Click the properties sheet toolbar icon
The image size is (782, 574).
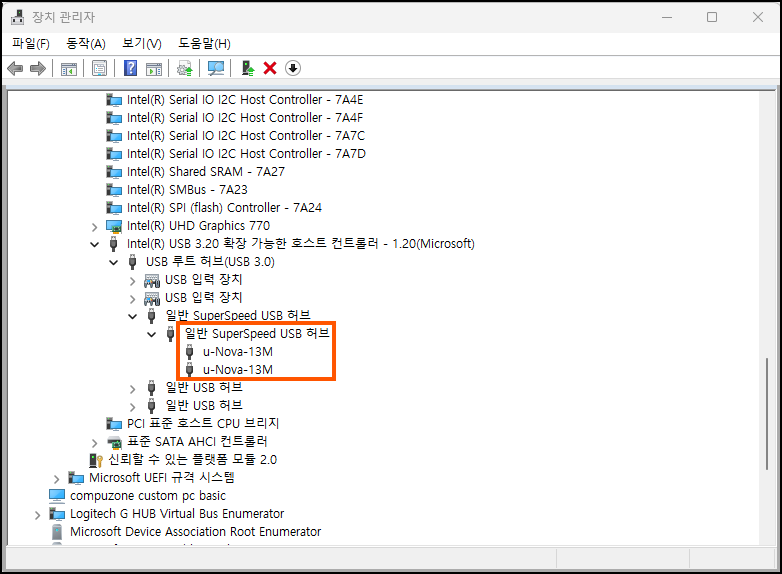tap(99, 68)
